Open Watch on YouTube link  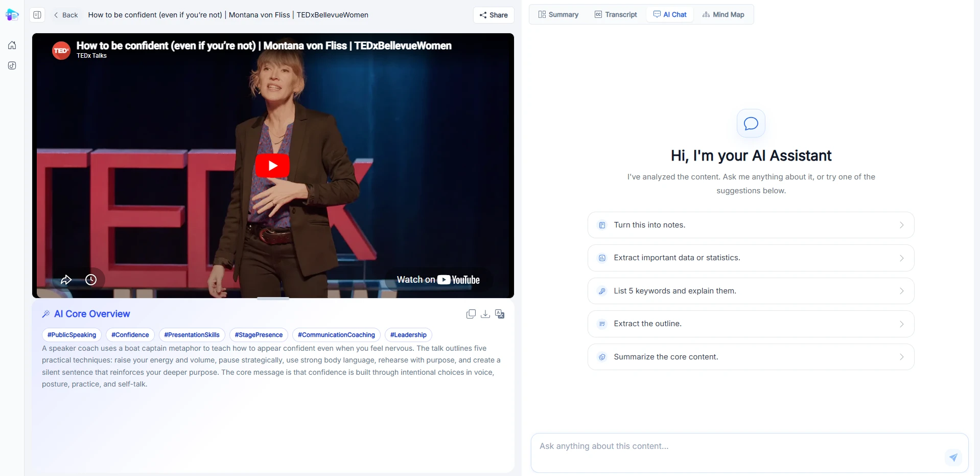[x=438, y=280]
